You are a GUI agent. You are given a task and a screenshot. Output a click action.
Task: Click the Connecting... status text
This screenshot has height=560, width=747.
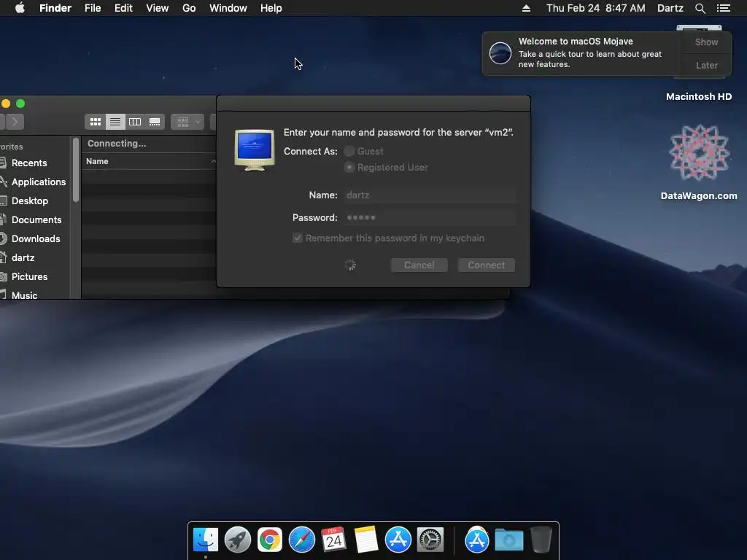[117, 144]
